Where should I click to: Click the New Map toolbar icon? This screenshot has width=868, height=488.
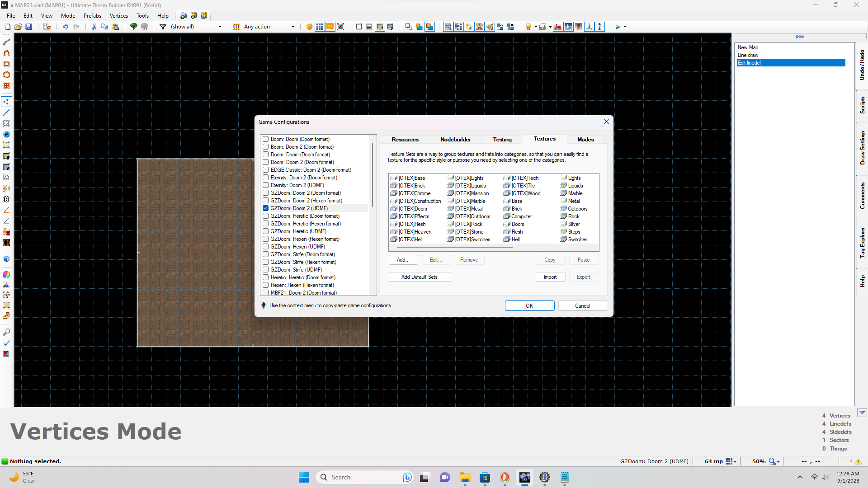coord(7,27)
